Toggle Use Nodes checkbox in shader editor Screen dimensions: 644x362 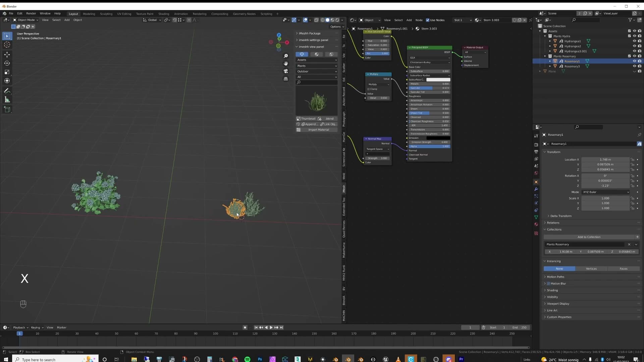point(428,20)
